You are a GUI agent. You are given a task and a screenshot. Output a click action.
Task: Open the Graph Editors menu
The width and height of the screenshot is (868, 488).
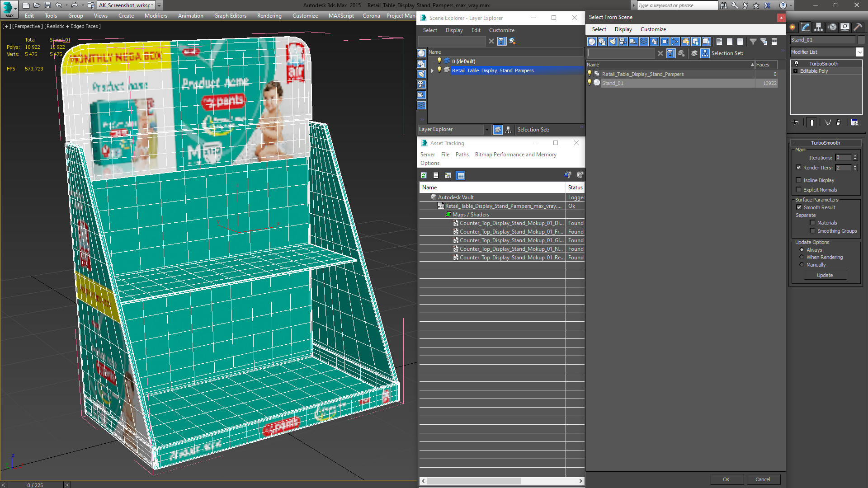(x=230, y=16)
